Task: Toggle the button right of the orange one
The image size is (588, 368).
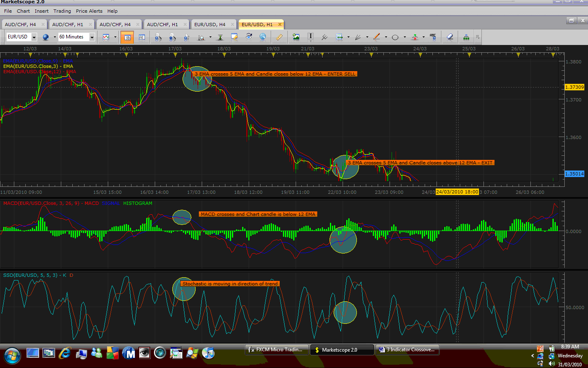Action: tap(142, 37)
